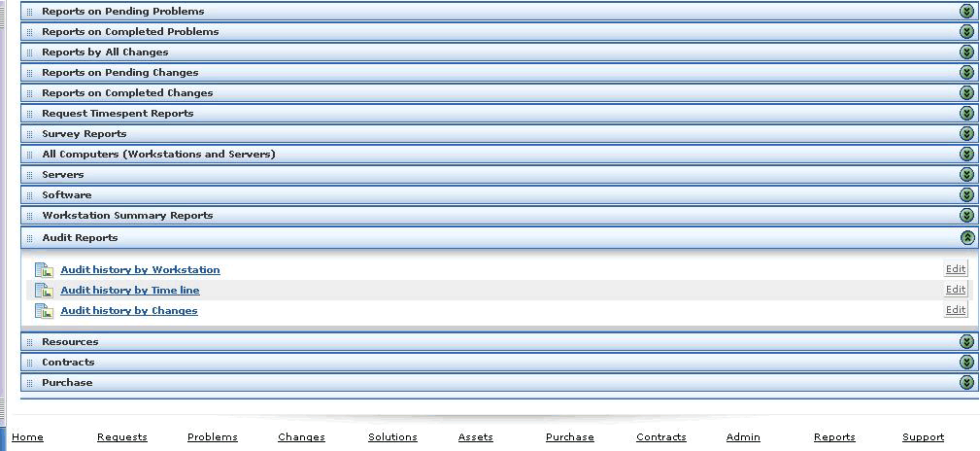Edit the Audit history by Changes report
Viewport: 980px width, 451px height.
[x=956, y=310]
